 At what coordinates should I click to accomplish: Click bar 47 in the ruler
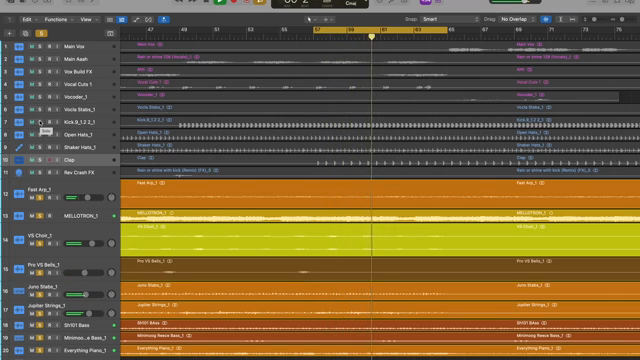coord(151,30)
